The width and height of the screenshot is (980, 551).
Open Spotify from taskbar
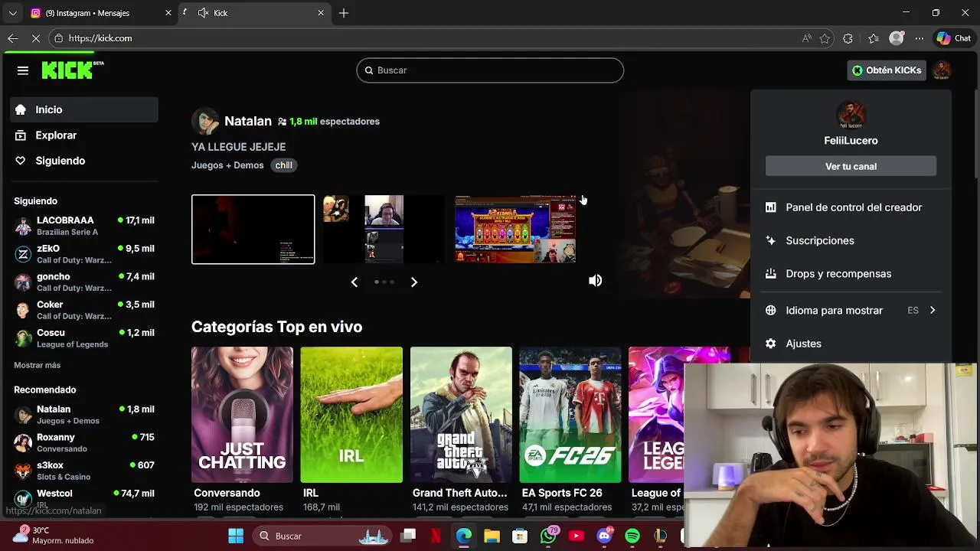tap(632, 536)
